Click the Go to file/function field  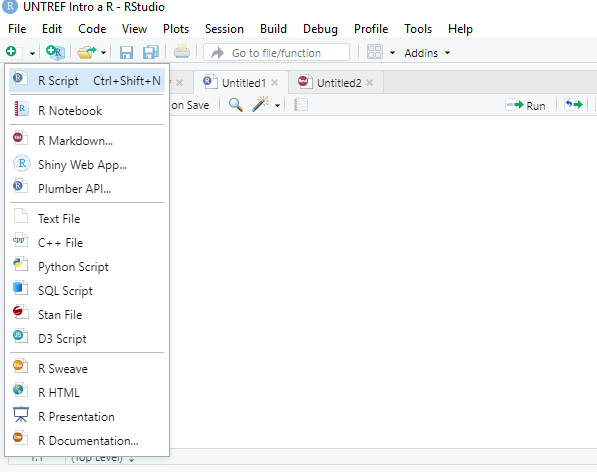(x=276, y=53)
